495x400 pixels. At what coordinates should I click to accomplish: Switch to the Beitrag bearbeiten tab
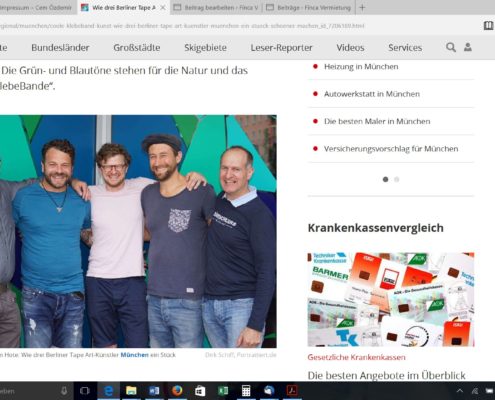pos(216,7)
